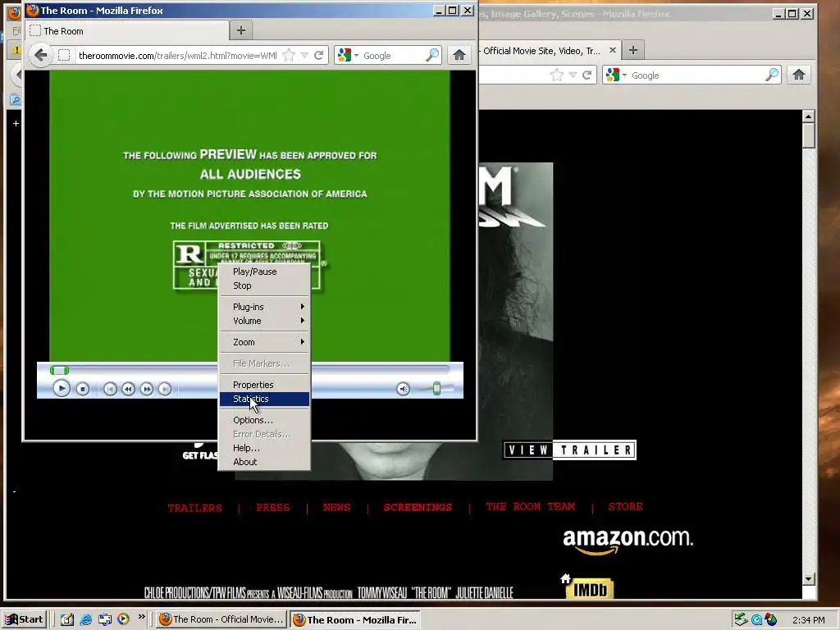Select The Room tab in front window
The width and height of the screenshot is (840, 630).
click(127, 31)
